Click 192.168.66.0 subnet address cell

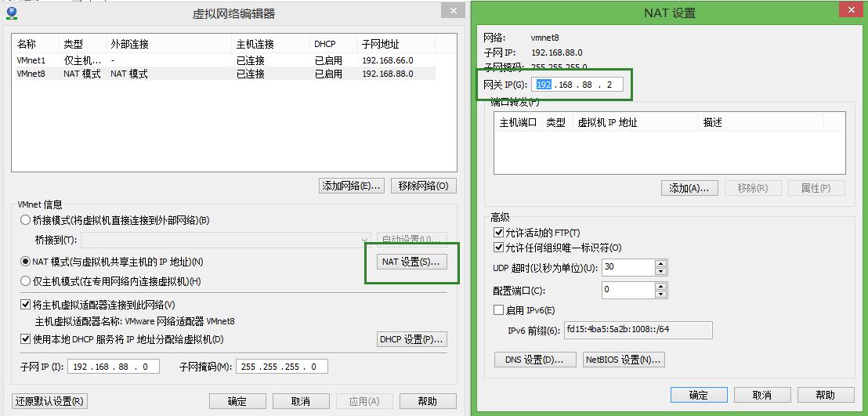pos(388,60)
